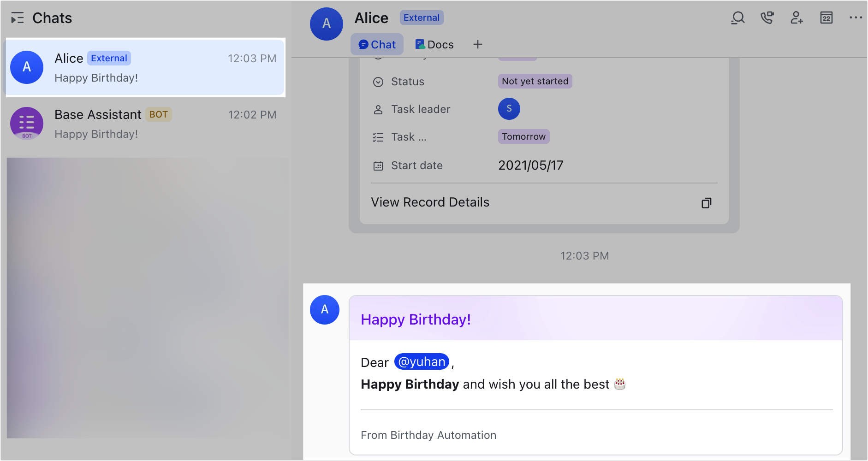Click the Base Assistant bot avatar
The image size is (868, 461).
point(27,124)
